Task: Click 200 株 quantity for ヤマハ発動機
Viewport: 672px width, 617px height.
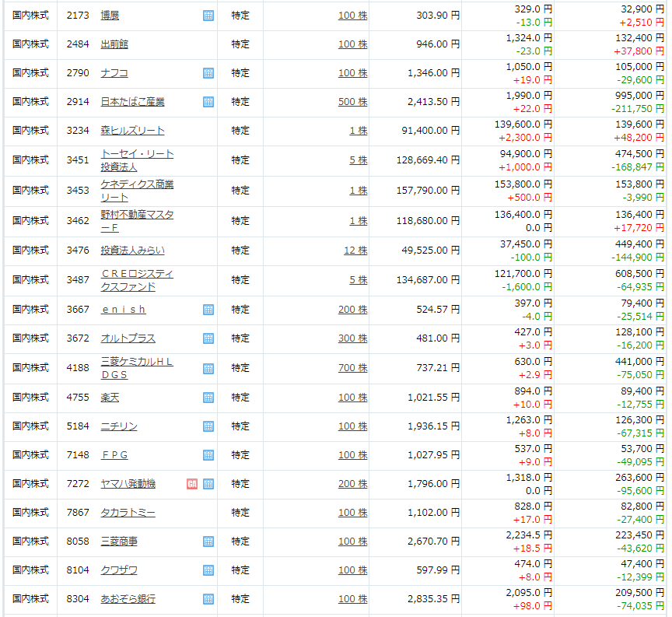Action: pos(352,483)
